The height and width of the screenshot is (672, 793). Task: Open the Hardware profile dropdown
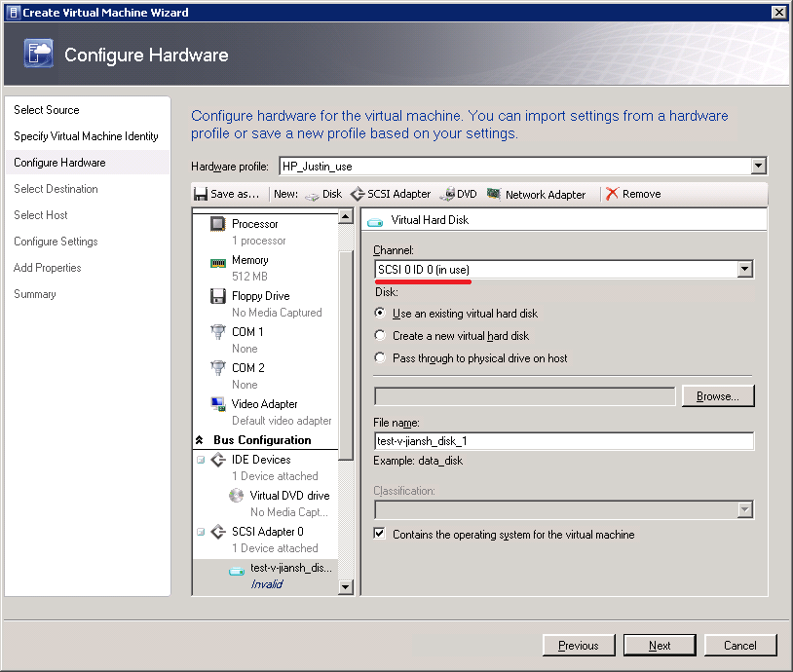click(x=759, y=167)
